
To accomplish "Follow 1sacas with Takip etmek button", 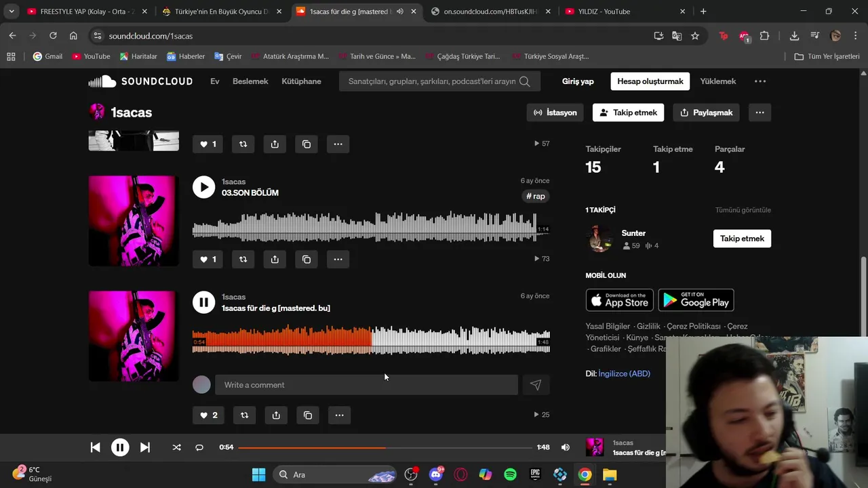I will coord(628,113).
